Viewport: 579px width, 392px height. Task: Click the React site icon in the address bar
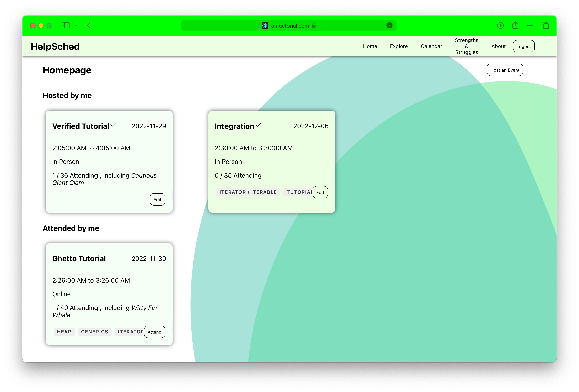click(265, 26)
